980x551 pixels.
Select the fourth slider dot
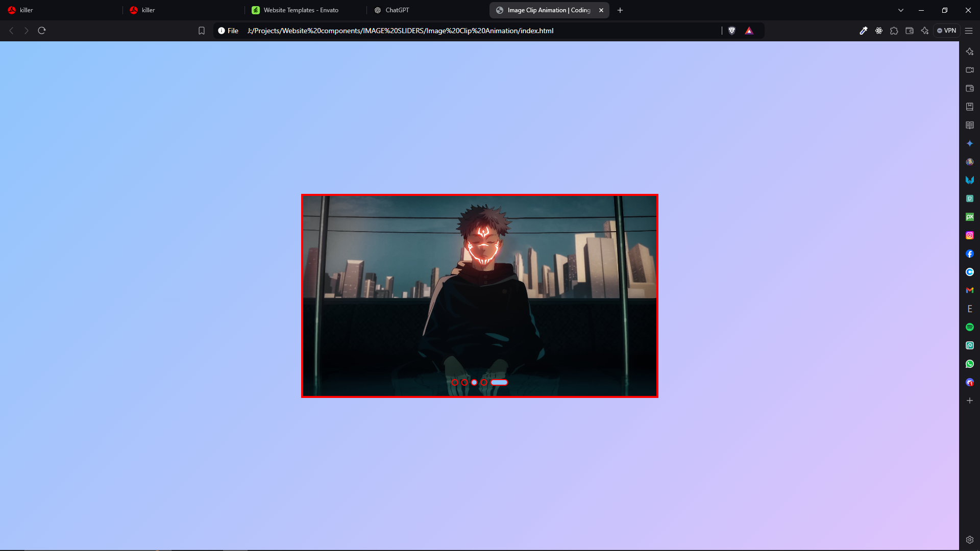[x=484, y=382]
